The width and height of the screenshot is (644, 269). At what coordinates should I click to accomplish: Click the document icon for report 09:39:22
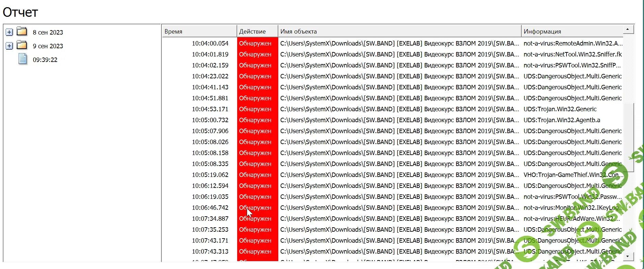pyautogui.click(x=23, y=59)
